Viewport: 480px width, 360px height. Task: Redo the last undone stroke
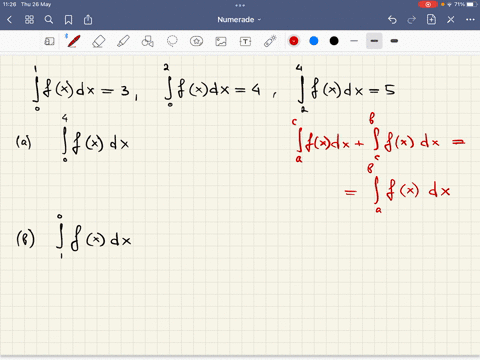[412, 20]
